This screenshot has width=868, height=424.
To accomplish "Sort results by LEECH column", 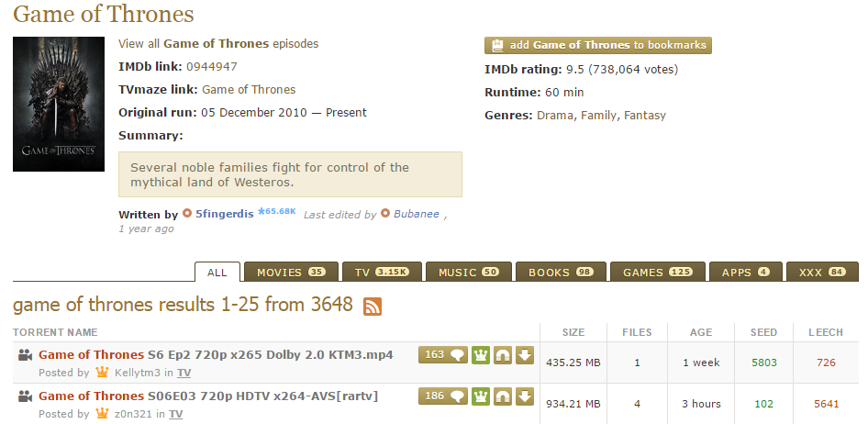I will pos(826,332).
